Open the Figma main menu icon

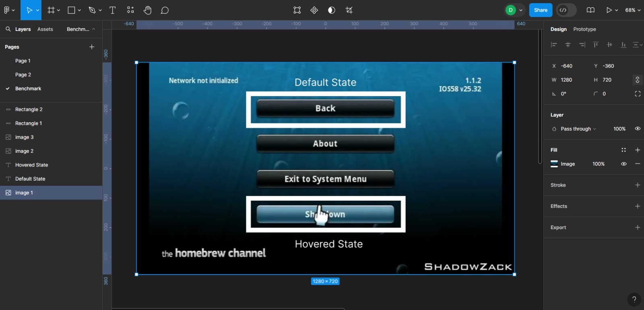tap(7, 10)
